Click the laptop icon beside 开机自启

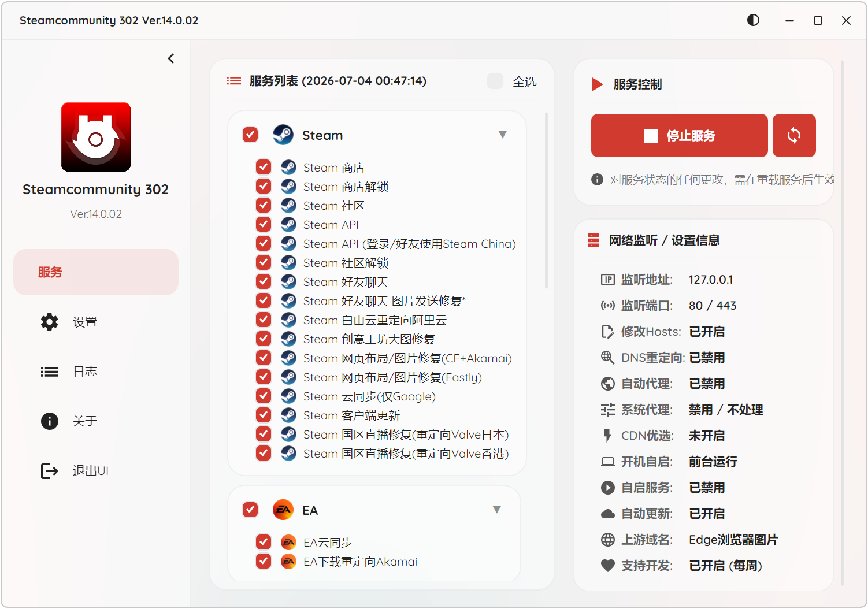click(608, 462)
